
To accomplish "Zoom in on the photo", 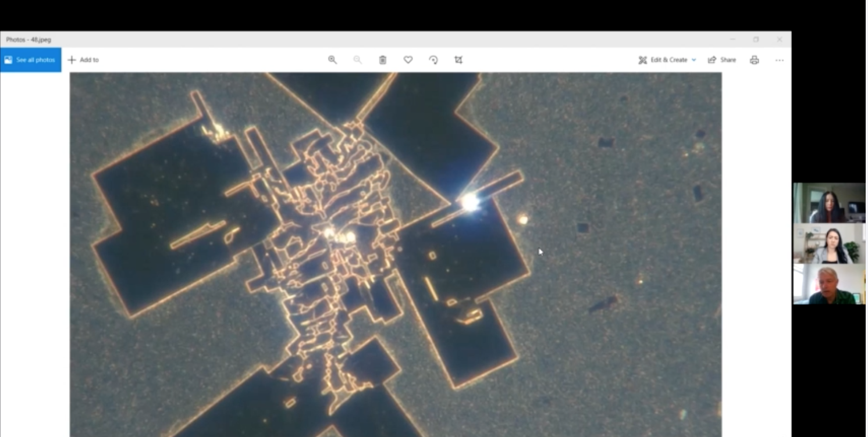I will [x=332, y=60].
